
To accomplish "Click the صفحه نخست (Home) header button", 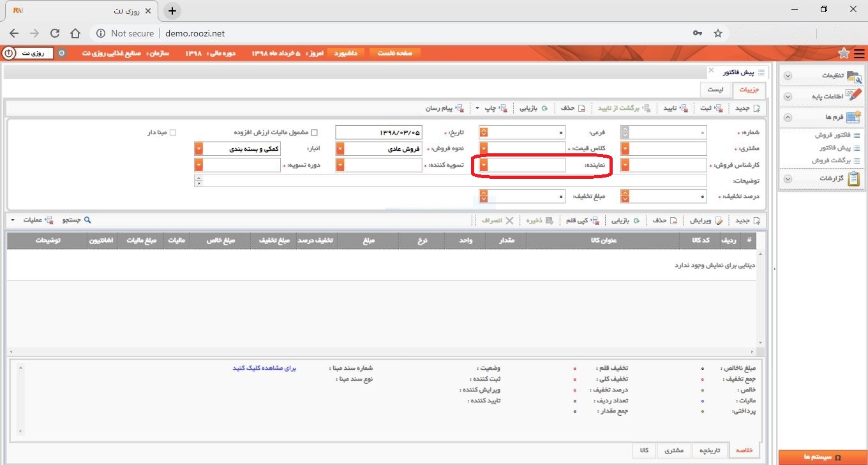I will 395,53.
